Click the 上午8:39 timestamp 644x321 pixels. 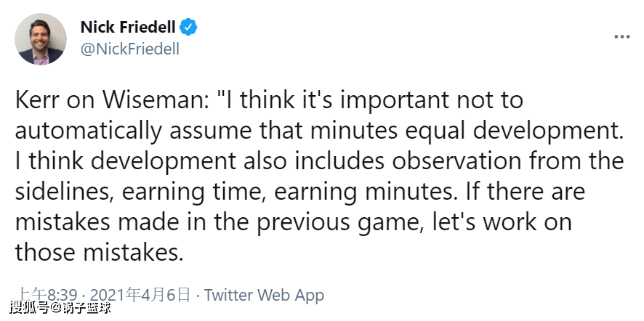[47, 295]
